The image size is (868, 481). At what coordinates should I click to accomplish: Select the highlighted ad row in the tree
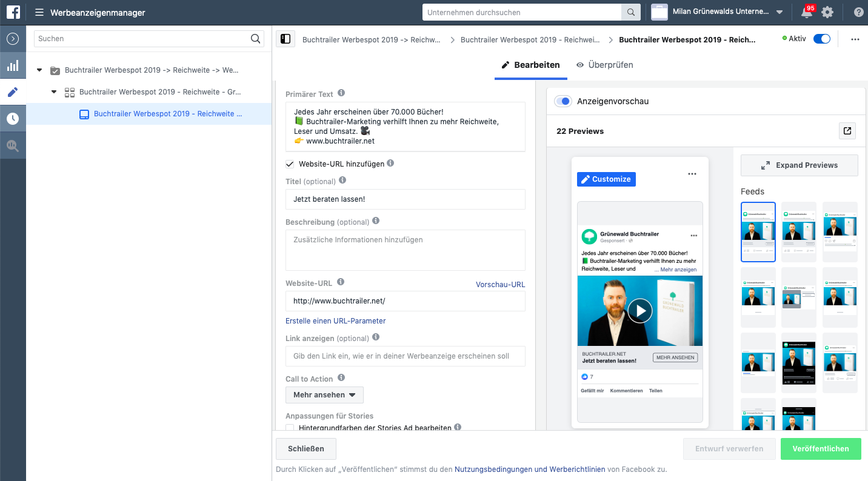(x=149, y=114)
